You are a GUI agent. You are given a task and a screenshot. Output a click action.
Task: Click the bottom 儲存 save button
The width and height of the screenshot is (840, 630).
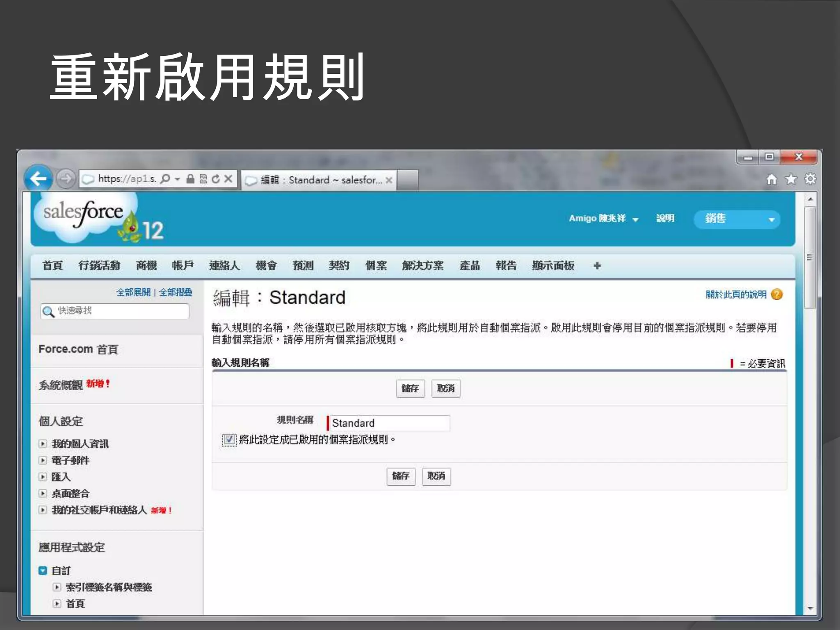tap(401, 476)
